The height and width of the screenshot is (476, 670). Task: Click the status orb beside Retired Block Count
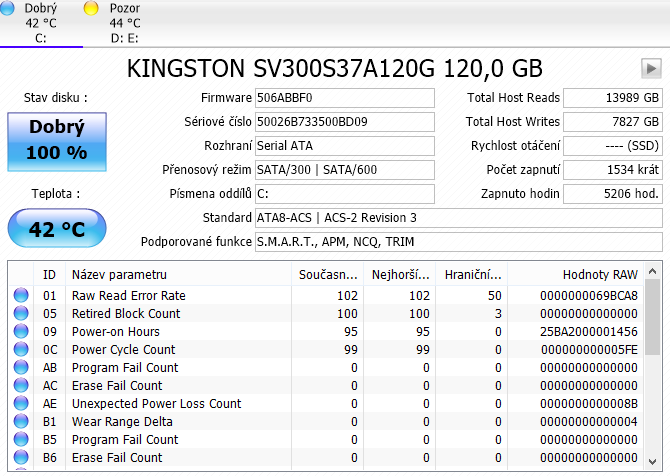tap(21, 314)
